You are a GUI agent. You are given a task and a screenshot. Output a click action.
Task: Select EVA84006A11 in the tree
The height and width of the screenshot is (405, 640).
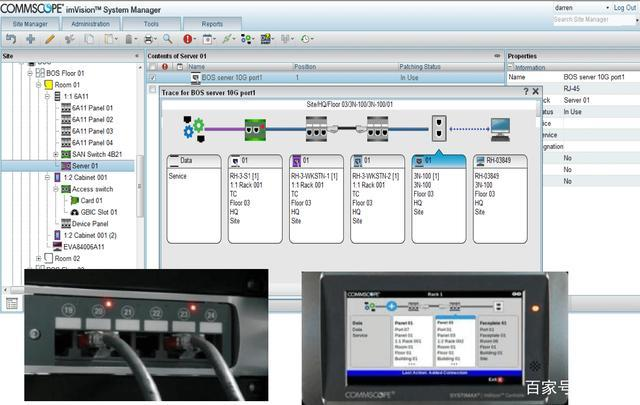(84, 247)
